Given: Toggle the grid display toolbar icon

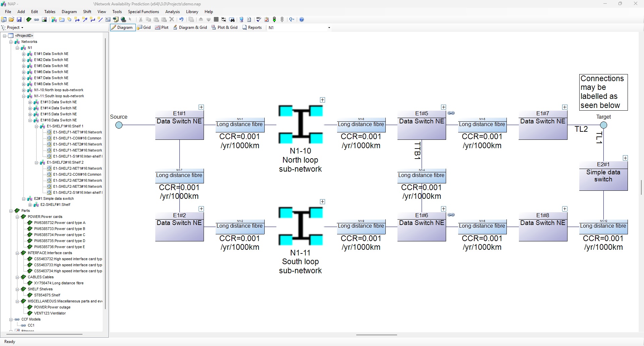Looking at the screenshot, I should 216,20.
